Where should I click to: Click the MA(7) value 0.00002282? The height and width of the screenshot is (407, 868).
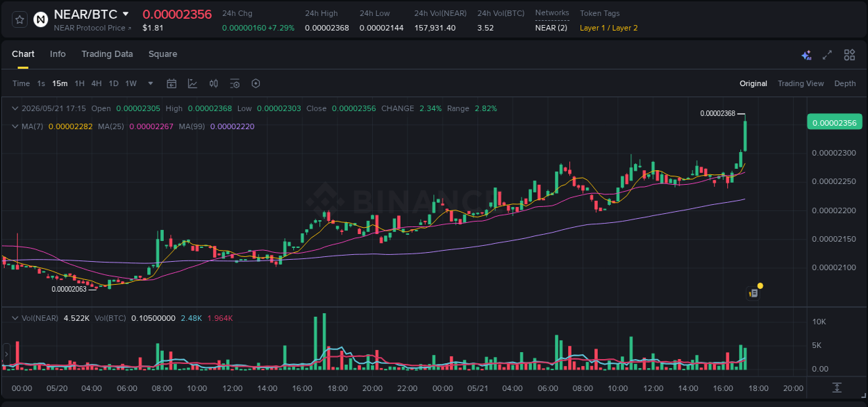click(70, 126)
